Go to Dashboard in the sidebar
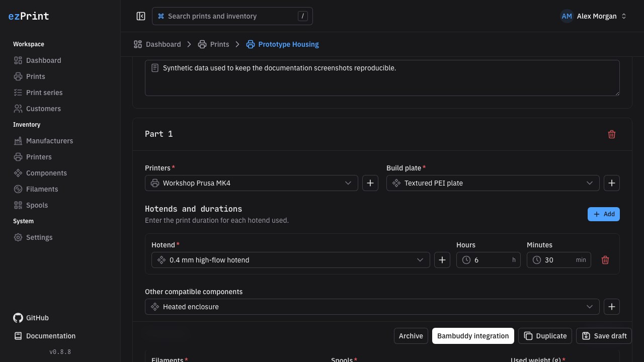The width and height of the screenshot is (644, 362). click(60, 60)
